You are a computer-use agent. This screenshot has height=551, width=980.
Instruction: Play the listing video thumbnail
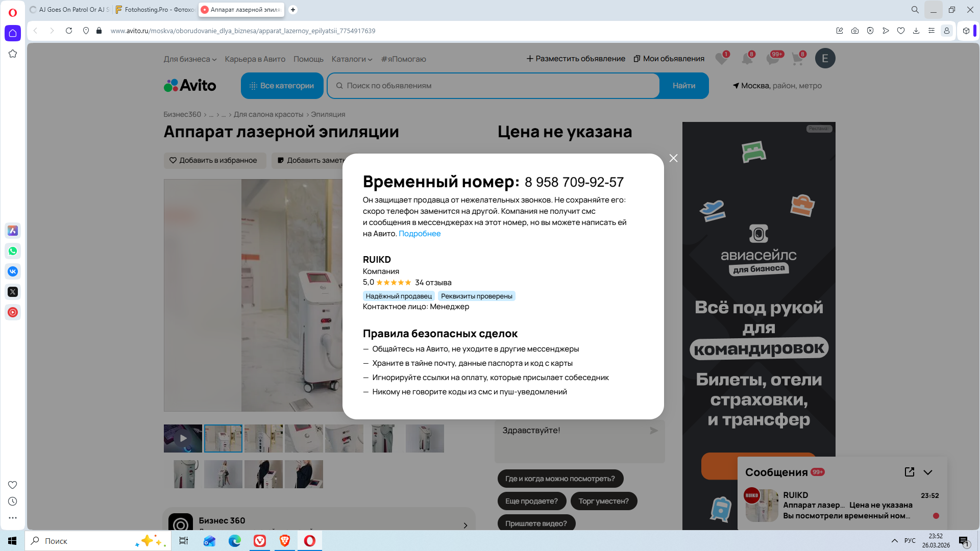coord(183,438)
